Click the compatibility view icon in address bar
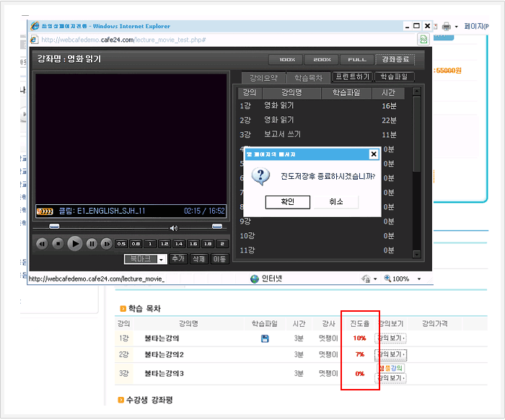 (424, 40)
